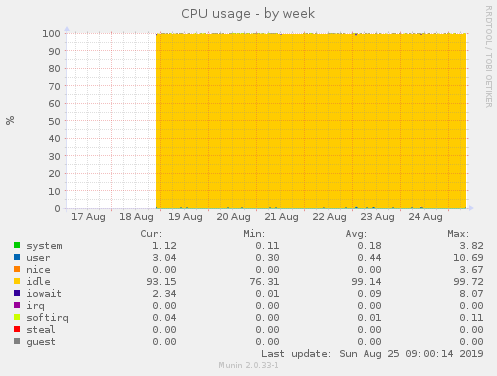
Task: Click the green system legend swatch
Action: (17, 245)
